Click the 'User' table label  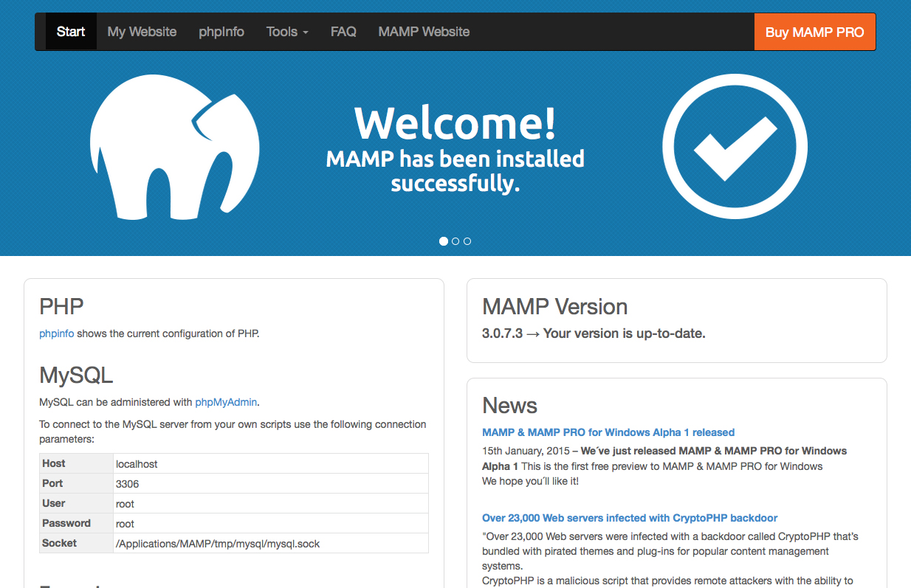pyautogui.click(x=54, y=503)
